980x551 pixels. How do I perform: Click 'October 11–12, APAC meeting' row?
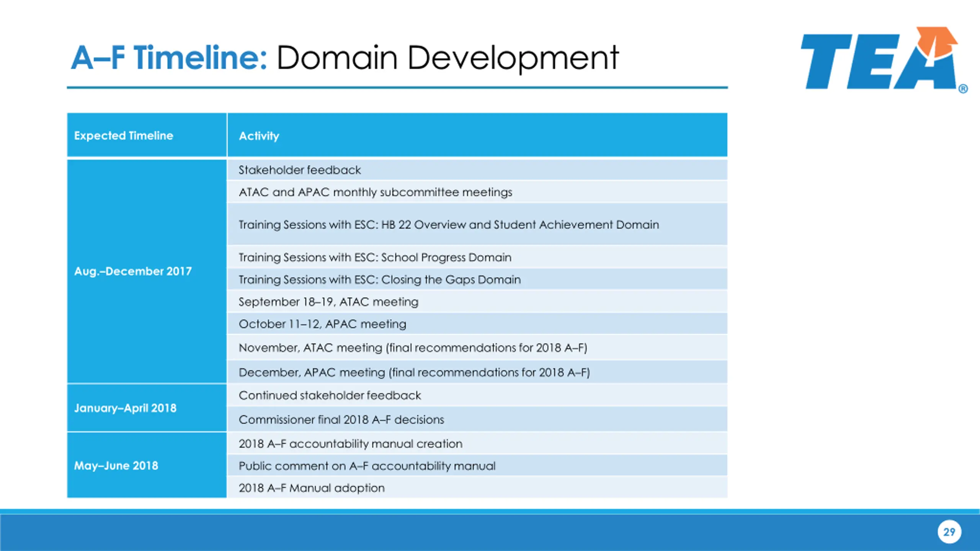477,324
